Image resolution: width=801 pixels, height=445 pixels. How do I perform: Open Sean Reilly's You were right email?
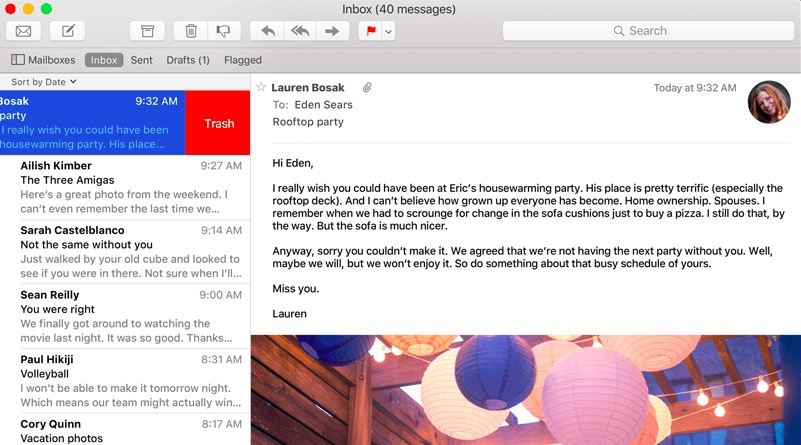pyautogui.click(x=125, y=316)
